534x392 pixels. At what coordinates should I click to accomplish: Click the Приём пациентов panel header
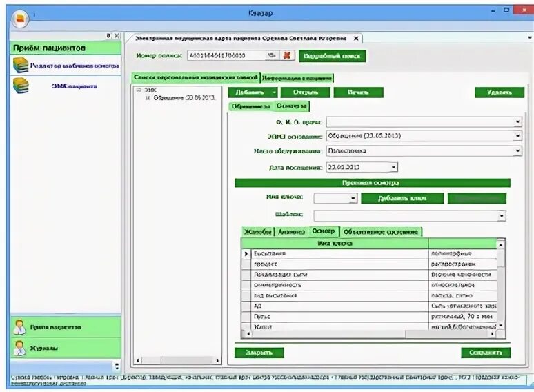click(x=66, y=48)
